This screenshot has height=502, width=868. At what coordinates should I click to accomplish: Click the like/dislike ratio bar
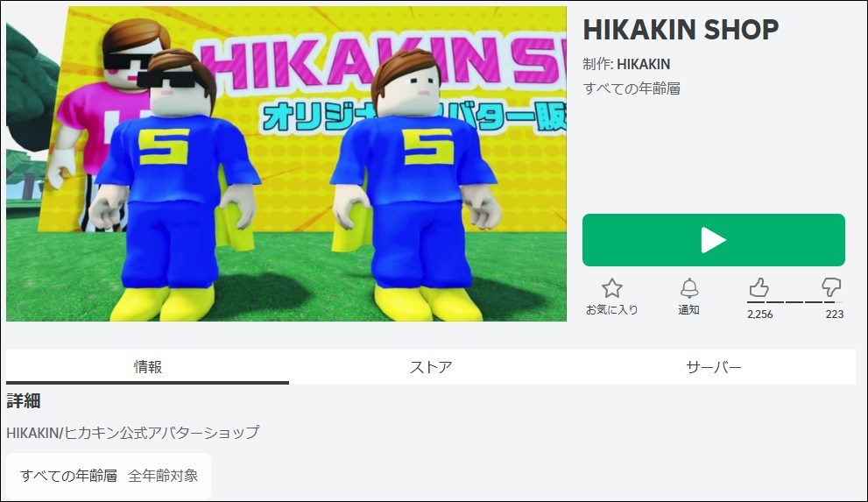click(795, 302)
